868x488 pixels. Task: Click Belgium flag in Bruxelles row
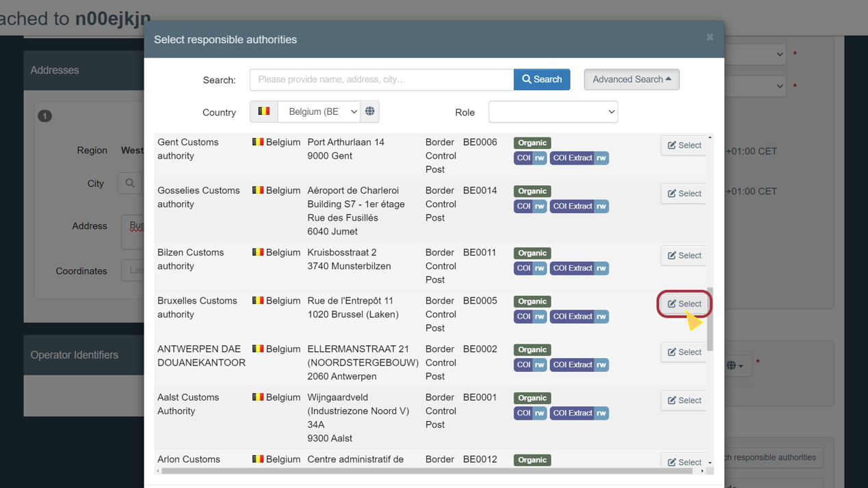coord(258,301)
